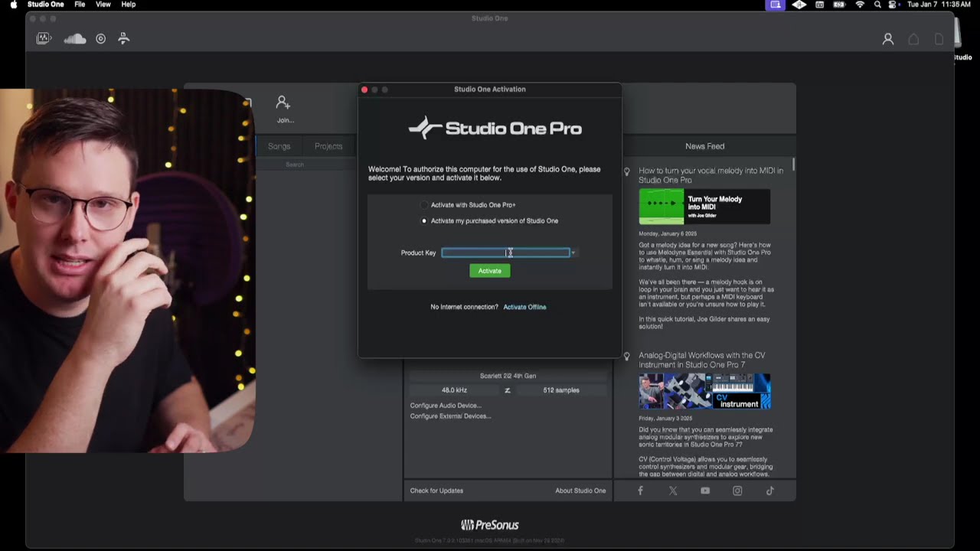Open the Help menu

129,5
